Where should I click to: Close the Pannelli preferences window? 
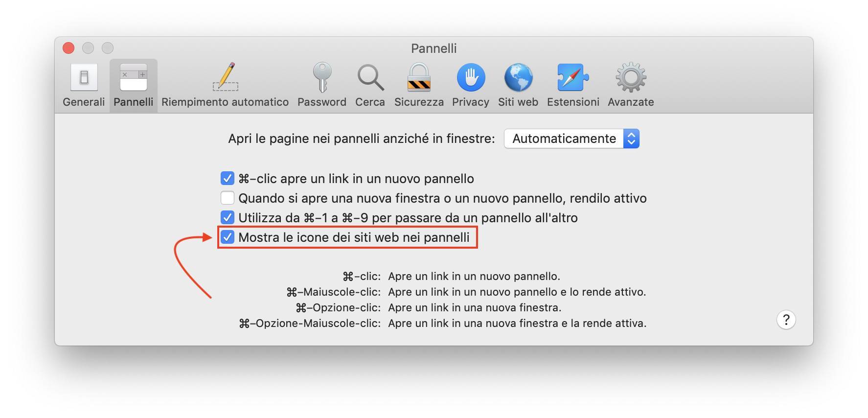pos(69,48)
